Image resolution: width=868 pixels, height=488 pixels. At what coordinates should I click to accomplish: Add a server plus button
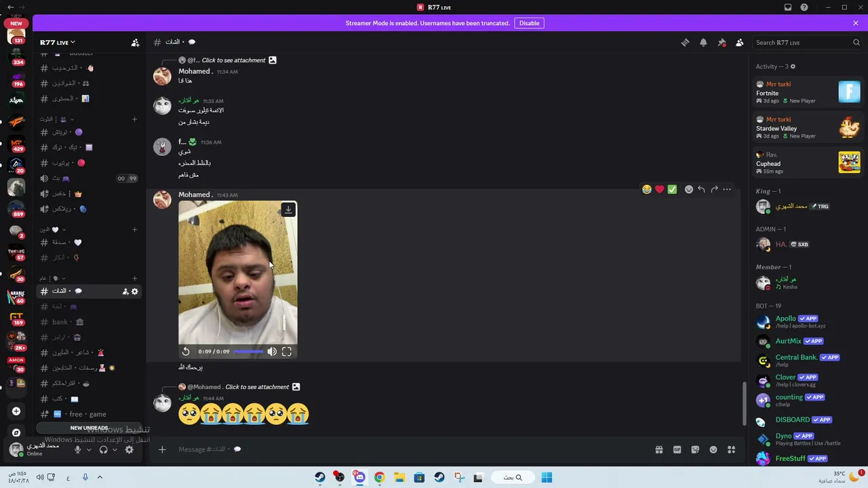pos(16,411)
